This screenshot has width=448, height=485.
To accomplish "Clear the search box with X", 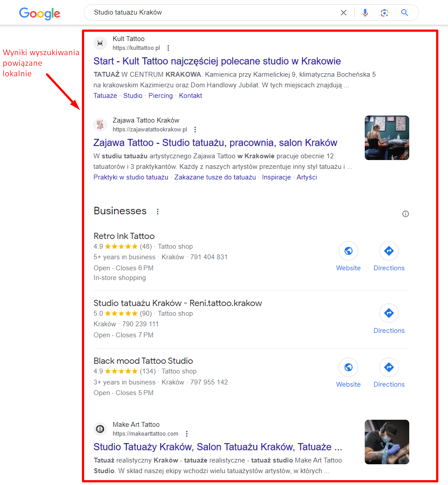I will point(344,13).
